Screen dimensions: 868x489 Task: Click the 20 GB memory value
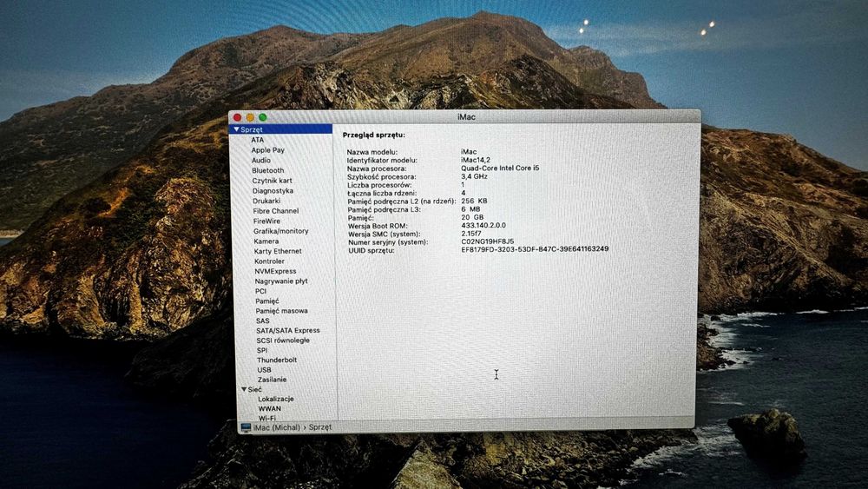coord(472,218)
